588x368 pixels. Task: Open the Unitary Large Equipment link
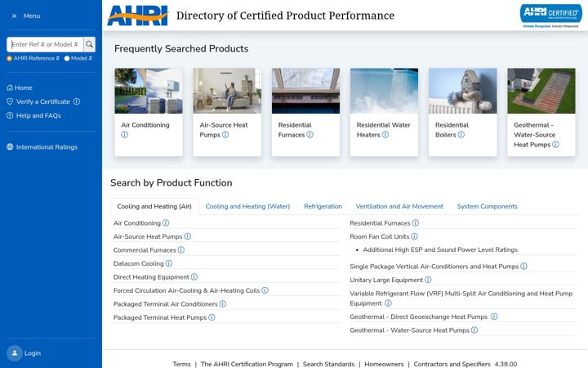click(386, 280)
